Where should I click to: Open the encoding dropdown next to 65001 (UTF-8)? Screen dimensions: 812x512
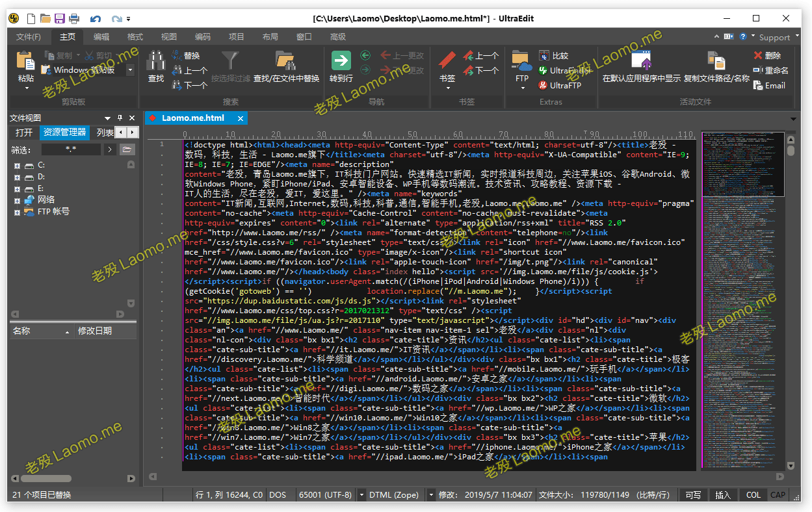click(361, 495)
